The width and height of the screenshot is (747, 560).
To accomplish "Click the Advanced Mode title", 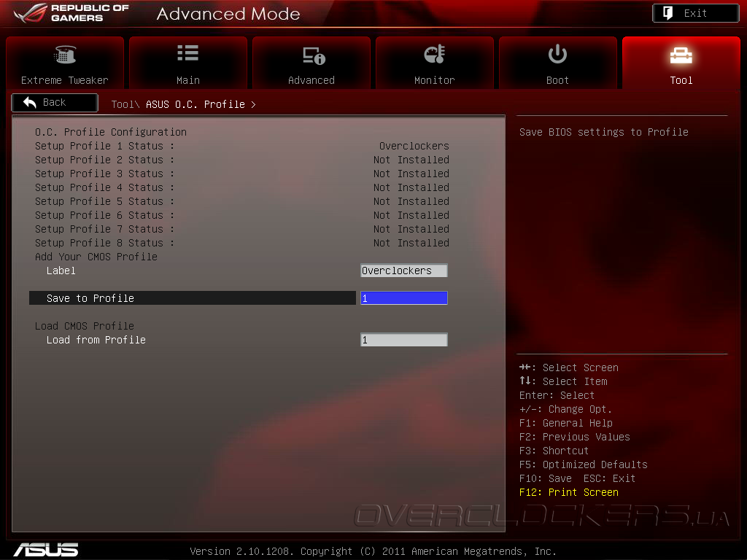I will [x=228, y=13].
